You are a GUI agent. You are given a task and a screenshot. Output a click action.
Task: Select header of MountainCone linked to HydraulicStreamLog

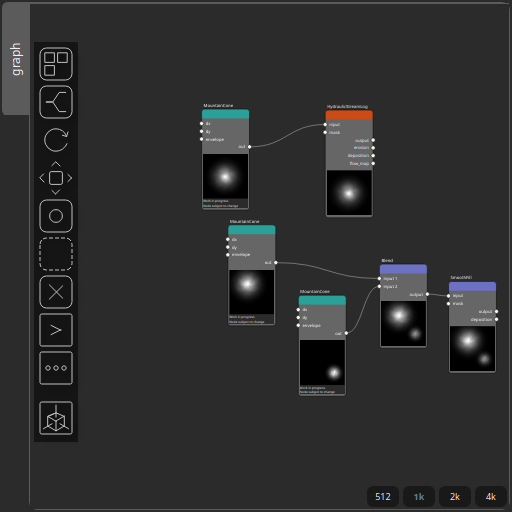click(225, 114)
